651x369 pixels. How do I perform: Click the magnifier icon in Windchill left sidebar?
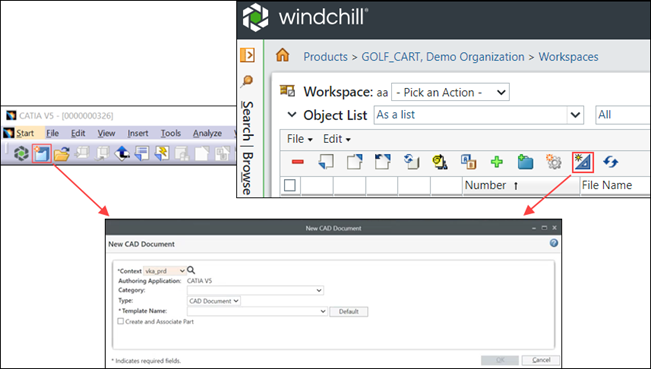247,81
